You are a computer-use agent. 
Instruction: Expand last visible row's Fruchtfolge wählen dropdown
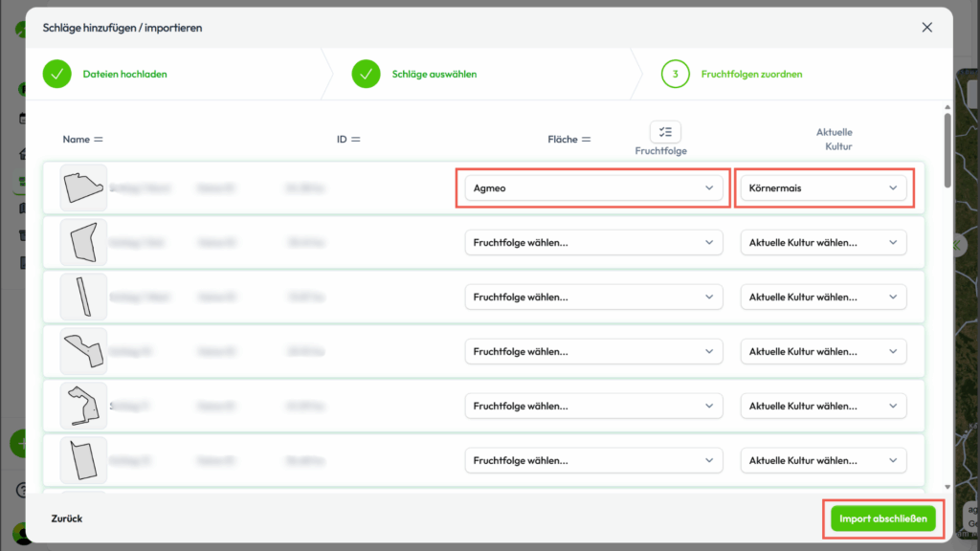pyautogui.click(x=593, y=461)
